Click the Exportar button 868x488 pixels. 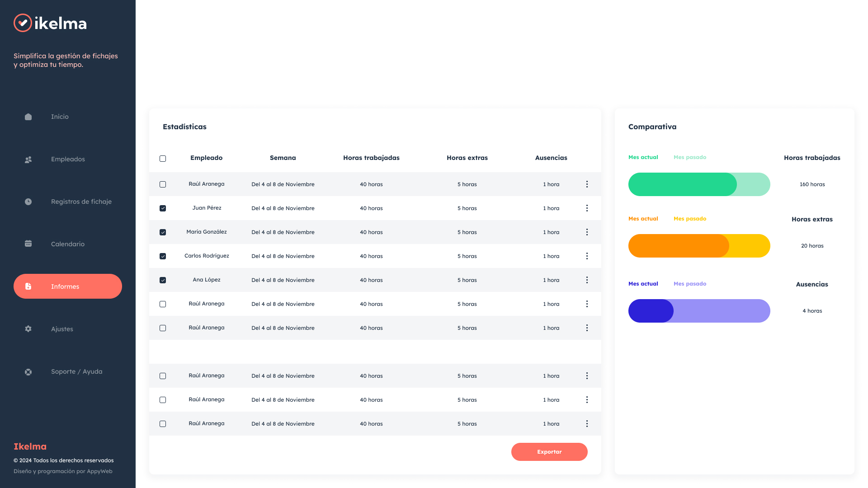pos(549,451)
